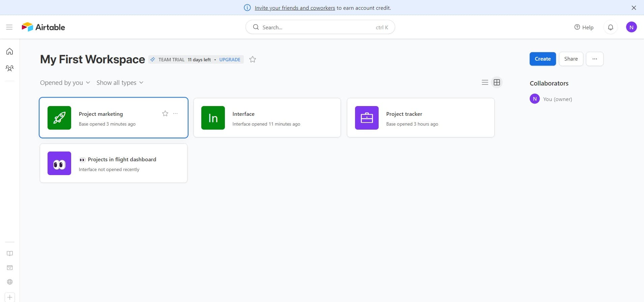644x302 pixels.
Task: Open templates book icon in sidebar
Action: tap(10, 254)
